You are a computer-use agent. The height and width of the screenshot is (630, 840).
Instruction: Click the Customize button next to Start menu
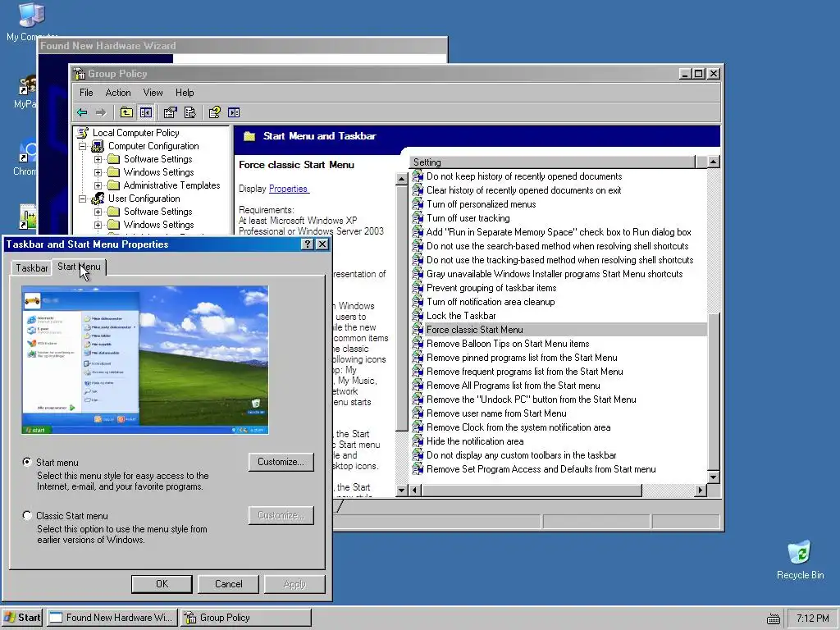(x=281, y=462)
